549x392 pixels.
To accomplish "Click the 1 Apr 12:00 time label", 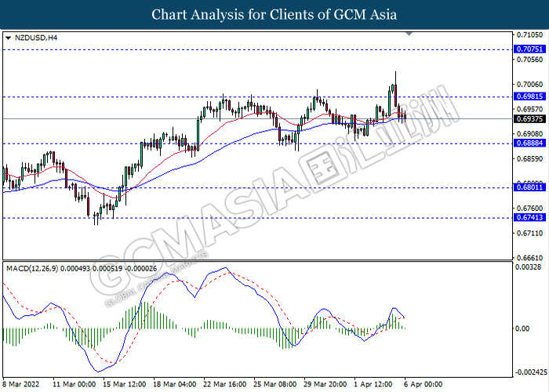I will (x=373, y=384).
